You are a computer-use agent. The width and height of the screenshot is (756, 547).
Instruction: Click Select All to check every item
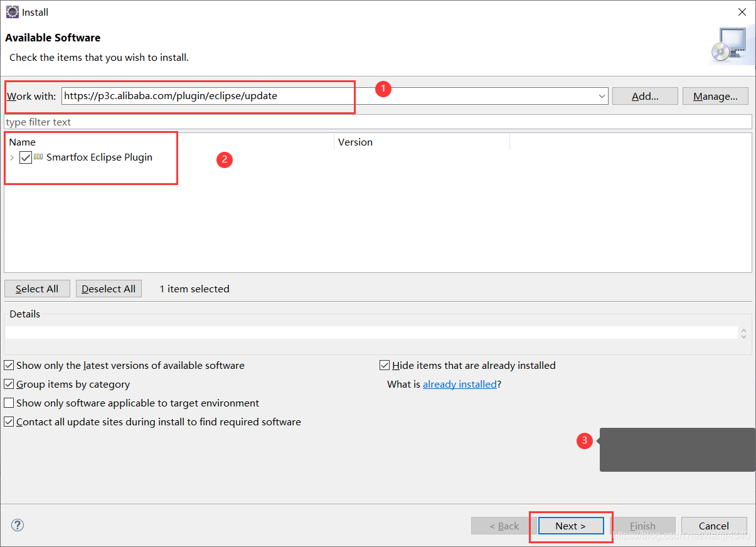click(x=37, y=289)
